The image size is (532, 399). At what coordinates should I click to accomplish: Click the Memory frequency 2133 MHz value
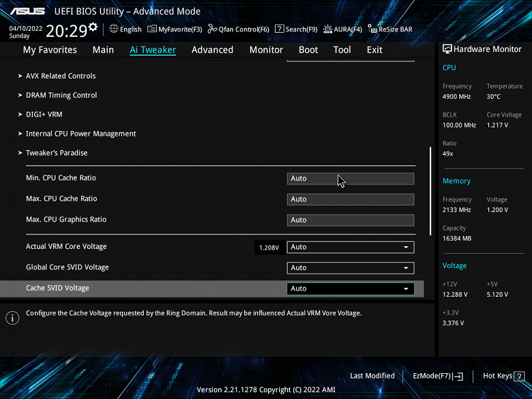click(456, 210)
